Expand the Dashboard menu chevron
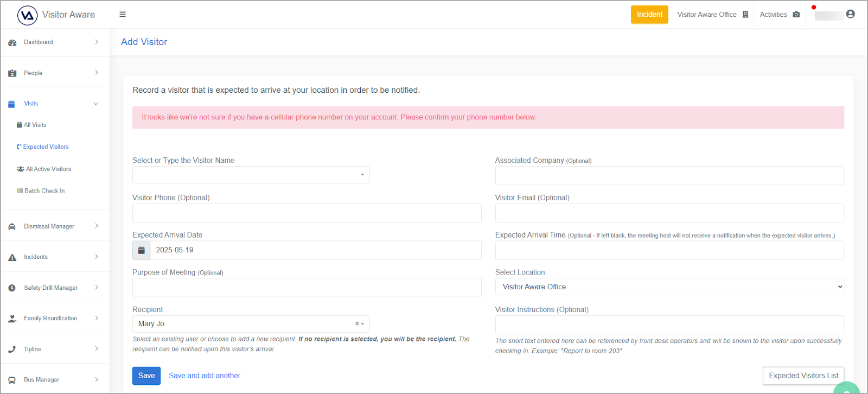This screenshot has width=868, height=394. pyautogui.click(x=97, y=42)
